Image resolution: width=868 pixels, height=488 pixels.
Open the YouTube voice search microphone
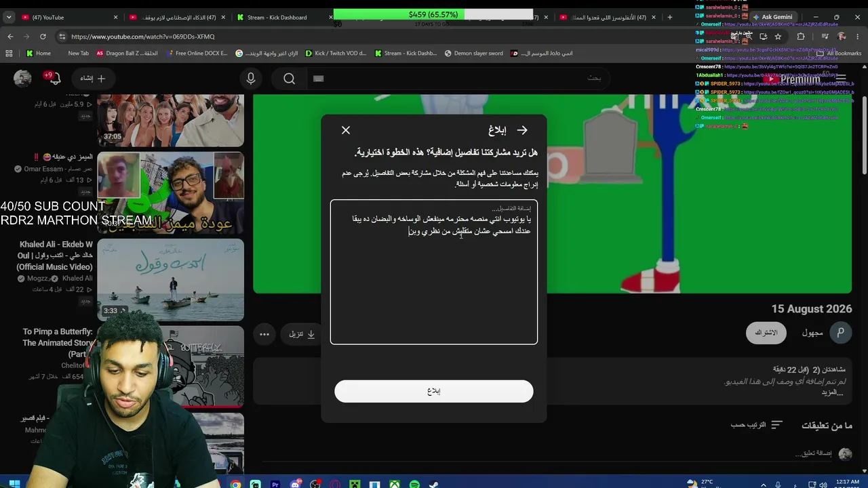(251, 79)
